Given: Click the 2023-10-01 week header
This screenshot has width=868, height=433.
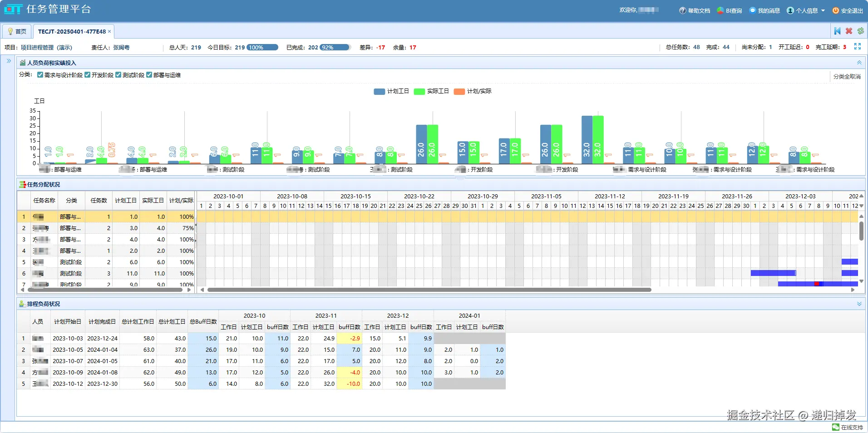Looking at the screenshot, I should pos(228,196).
